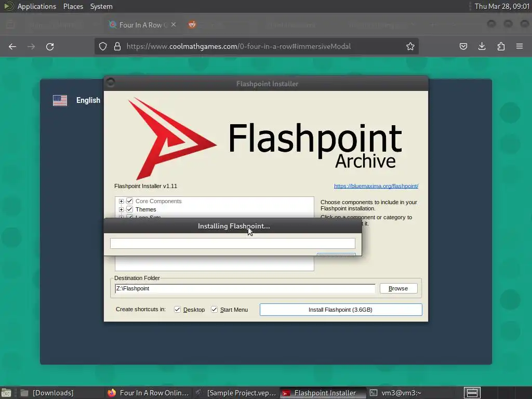Viewport: 532px width, 399px height.
Task: Click the Themes tree label
Action: (x=146, y=209)
